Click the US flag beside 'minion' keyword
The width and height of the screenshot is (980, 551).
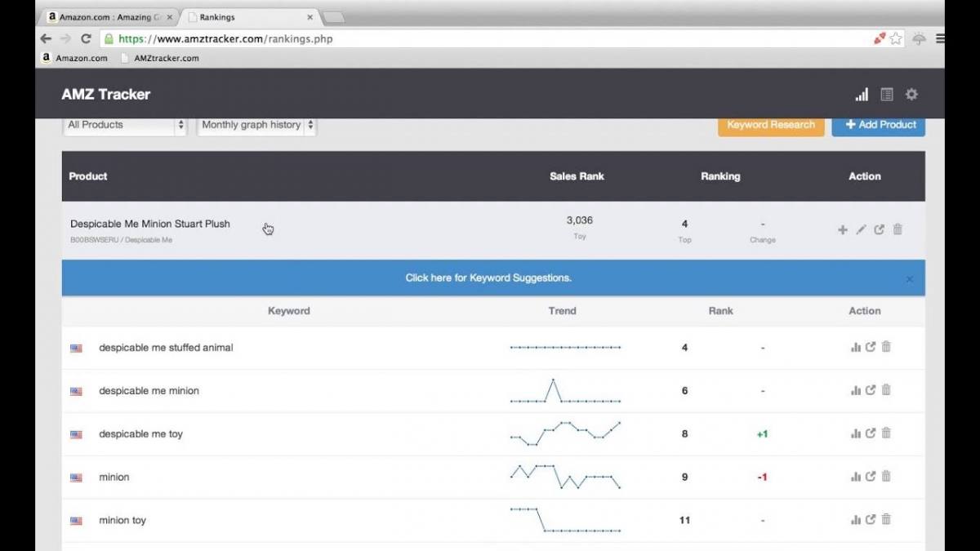point(76,477)
